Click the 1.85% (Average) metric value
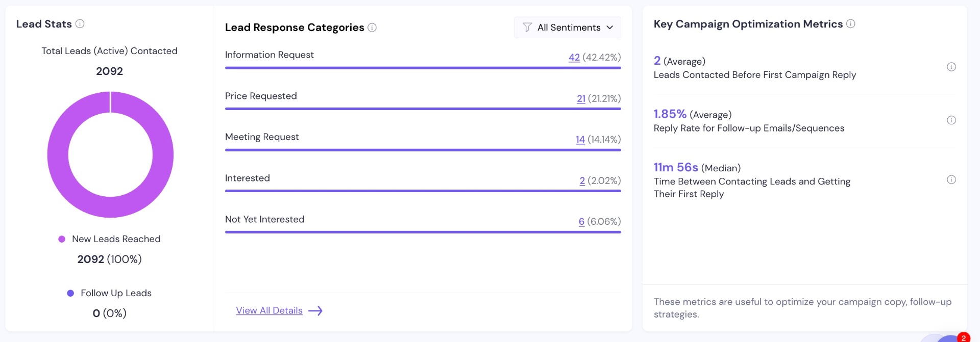 [x=693, y=114]
